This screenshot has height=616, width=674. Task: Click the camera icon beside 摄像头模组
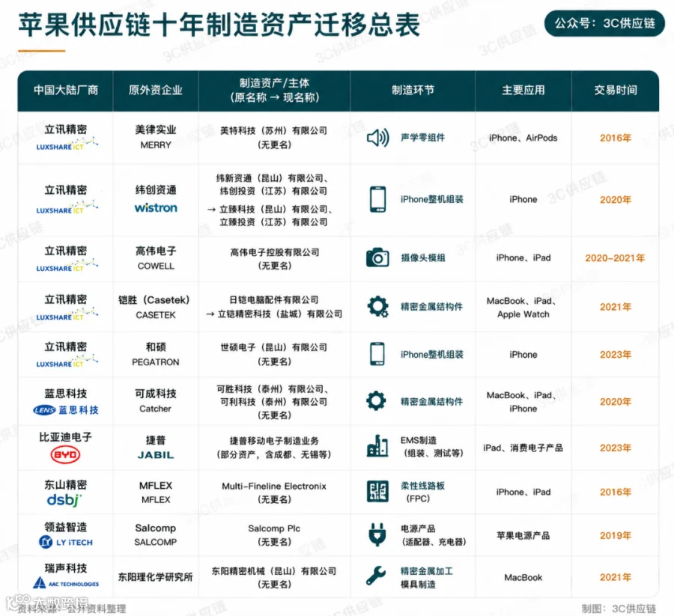[377, 257]
